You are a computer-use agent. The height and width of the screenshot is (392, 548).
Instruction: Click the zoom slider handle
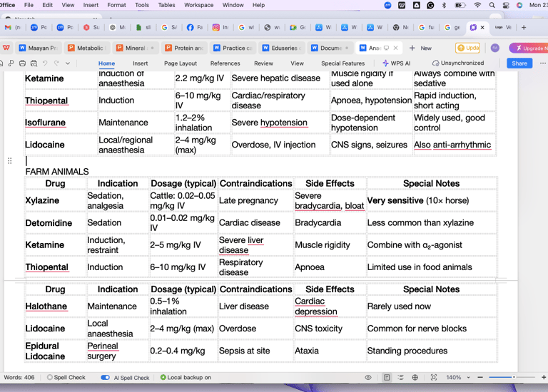coord(514,377)
